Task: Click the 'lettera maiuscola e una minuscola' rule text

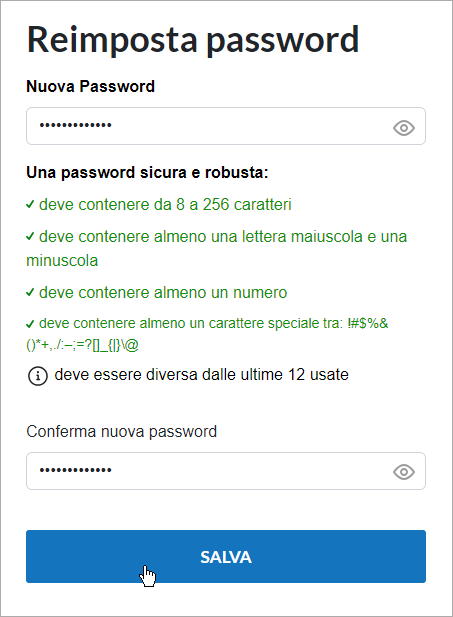Action: click(x=216, y=248)
